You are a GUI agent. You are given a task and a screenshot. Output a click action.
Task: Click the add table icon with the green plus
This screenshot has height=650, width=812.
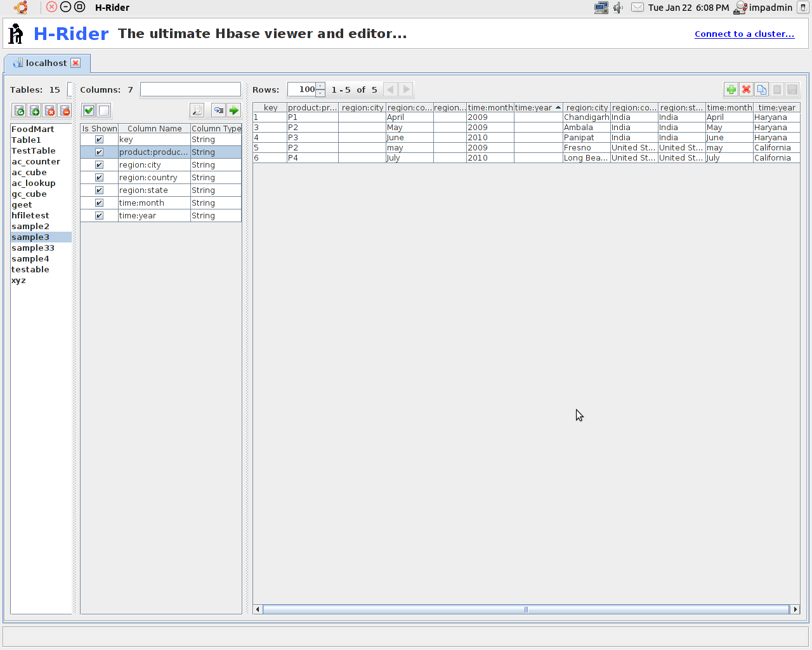[34, 110]
